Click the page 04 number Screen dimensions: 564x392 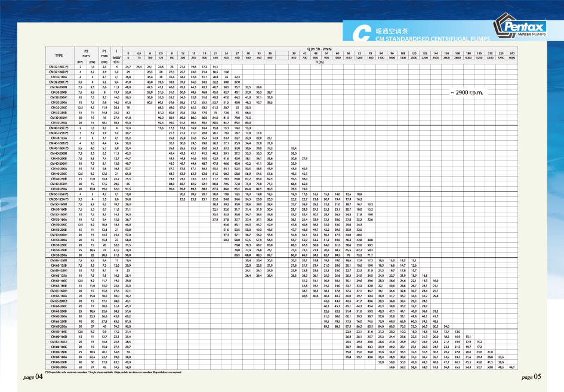pos(32,378)
